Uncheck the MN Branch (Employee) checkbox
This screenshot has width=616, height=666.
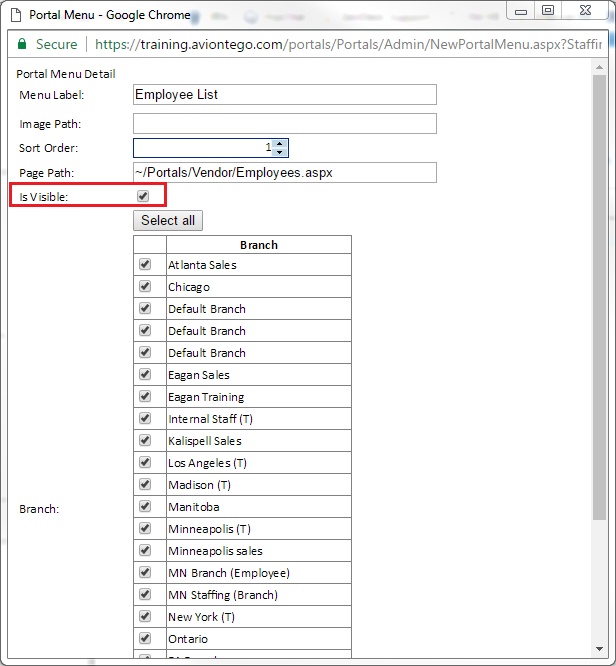145,572
